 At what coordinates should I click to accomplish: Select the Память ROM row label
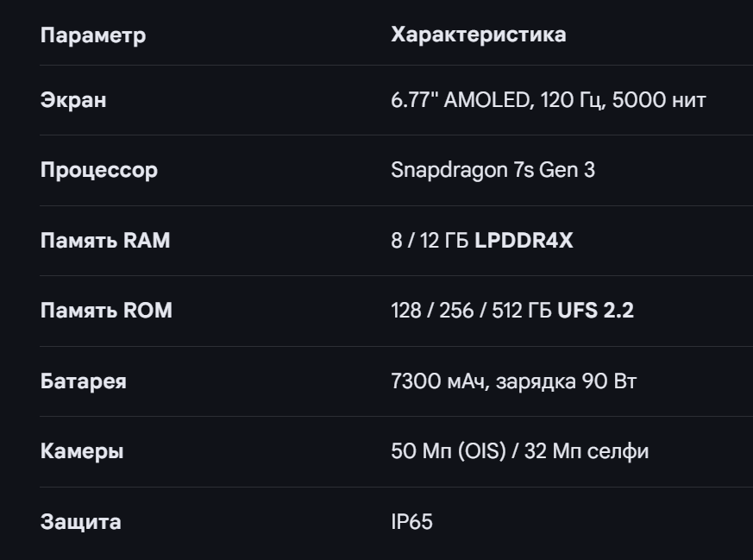106,311
